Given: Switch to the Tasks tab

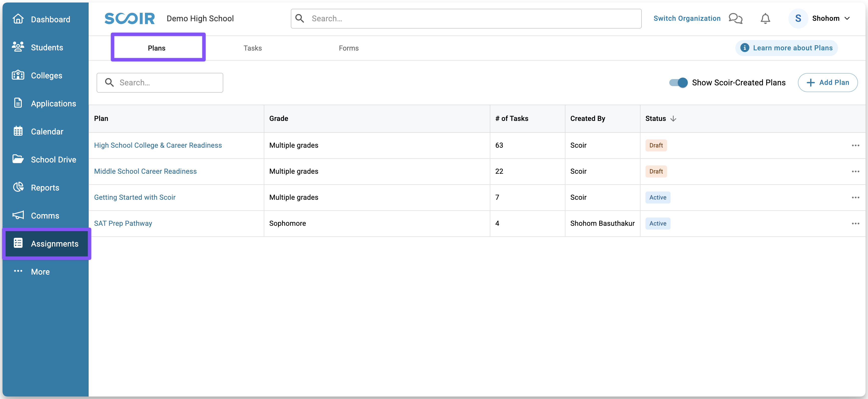Looking at the screenshot, I should tap(252, 48).
